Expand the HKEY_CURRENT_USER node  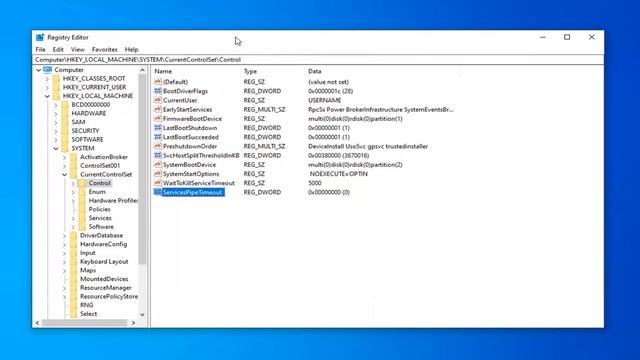(47, 87)
